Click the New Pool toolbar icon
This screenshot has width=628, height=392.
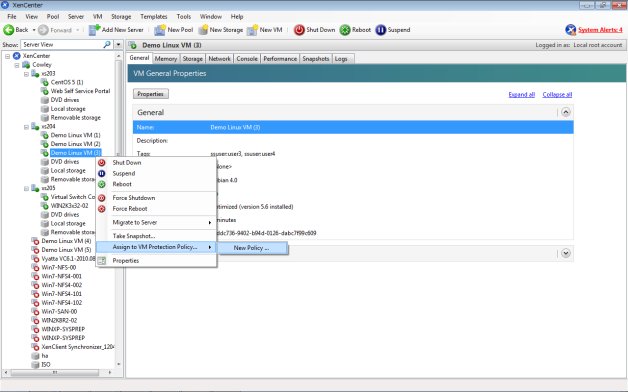coord(160,30)
